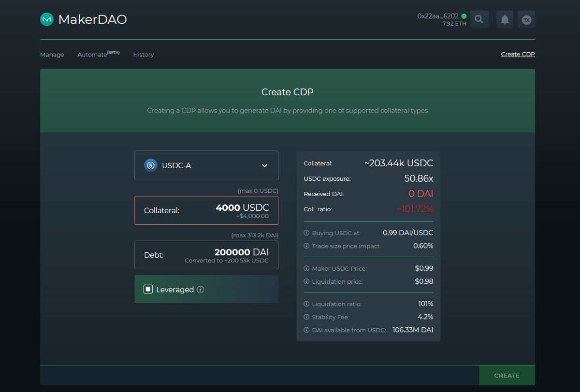This screenshot has height=392, width=580.
Task: Expand the USDC-A collateral type dropdown
Action: (x=206, y=165)
